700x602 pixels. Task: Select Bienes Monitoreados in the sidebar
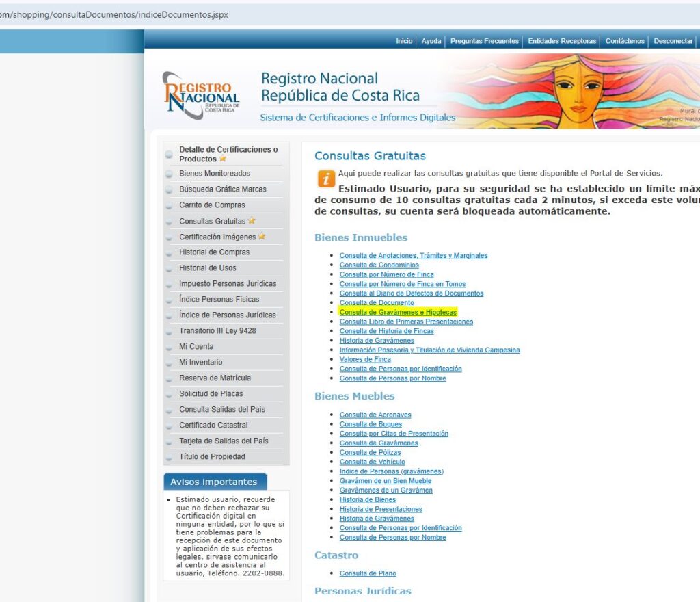point(215,173)
